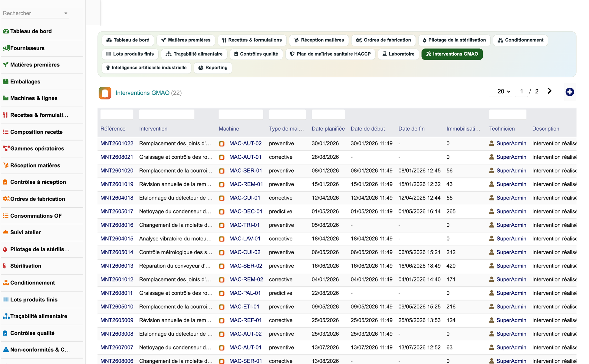The height and width of the screenshot is (364, 589).
Task: Click the Interventions GMAO orange module icon
Action: (x=105, y=93)
